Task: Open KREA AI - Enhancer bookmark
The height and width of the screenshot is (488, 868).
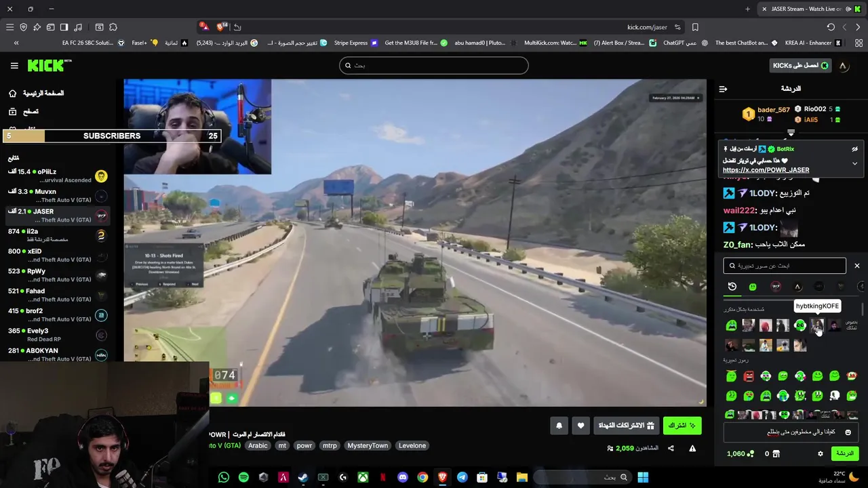Action: [812, 43]
